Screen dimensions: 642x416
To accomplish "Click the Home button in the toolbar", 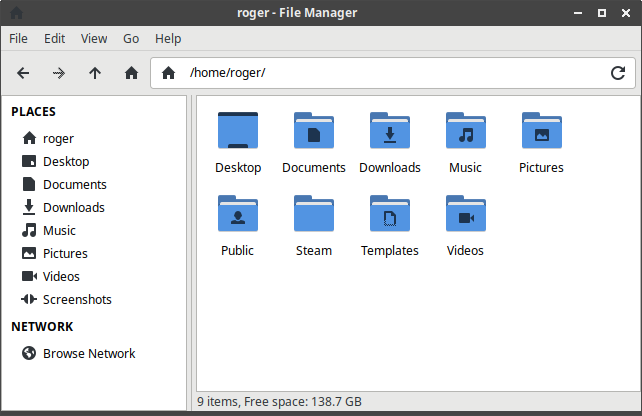I will click(x=131, y=73).
